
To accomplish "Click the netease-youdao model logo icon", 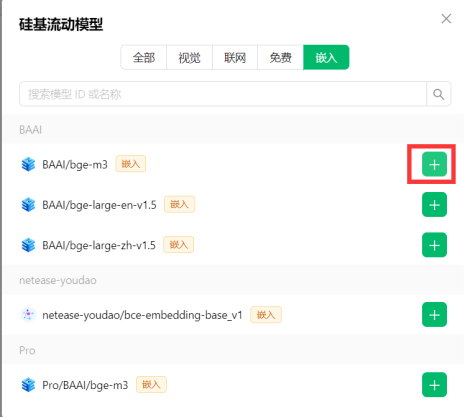I will click(x=28, y=316).
